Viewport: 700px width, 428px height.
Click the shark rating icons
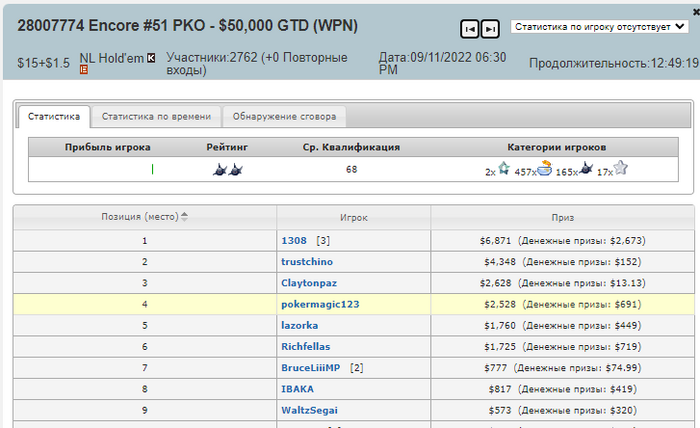pos(228,170)
